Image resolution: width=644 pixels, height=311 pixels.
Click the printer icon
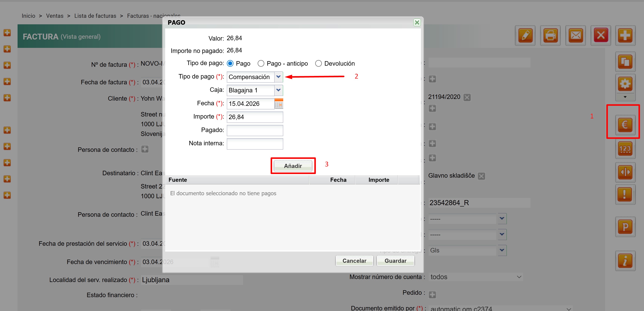coord(550,36)
